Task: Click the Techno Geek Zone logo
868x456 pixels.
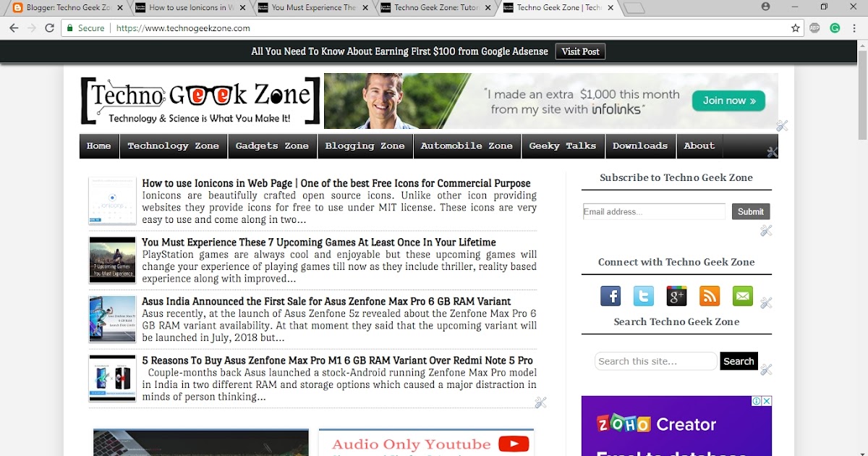Action: (x=200, y=101)
